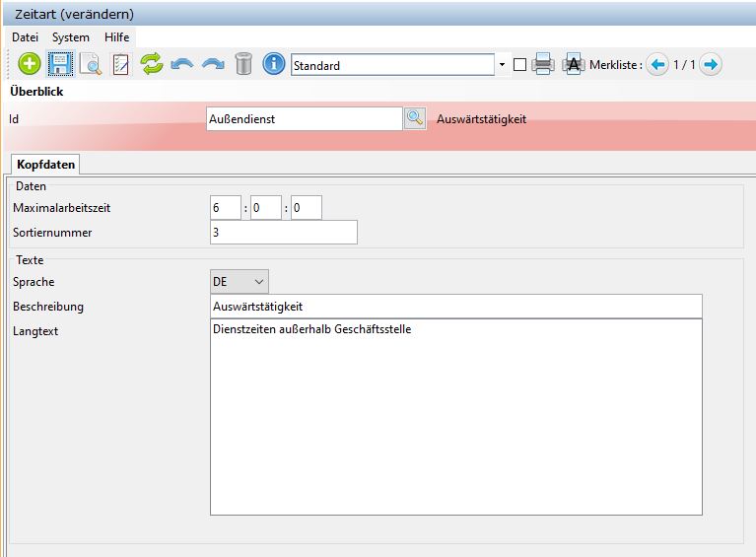Click the edit checklist notepad icon
Image resolution: width=756 pixels, height=557 pixels.
click(x=120, y=65)
